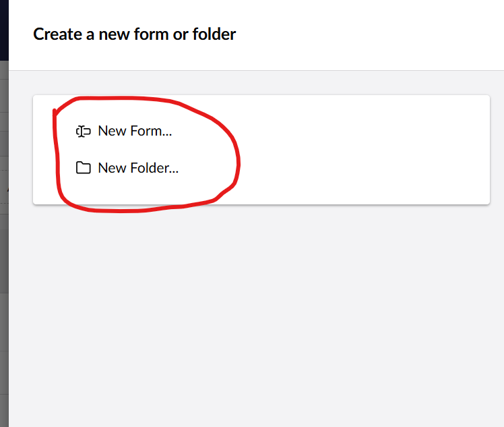Click the 'Create a new form or folder' heading
The width and height of the screenshot is (504, 427).
point(134,34)
